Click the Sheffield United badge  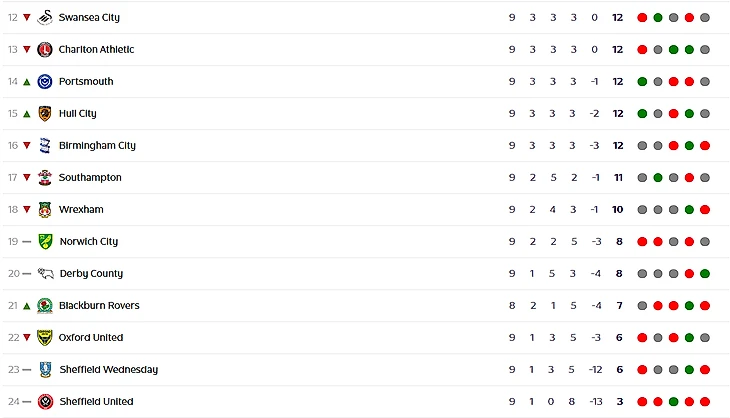(x=45, y=401)
